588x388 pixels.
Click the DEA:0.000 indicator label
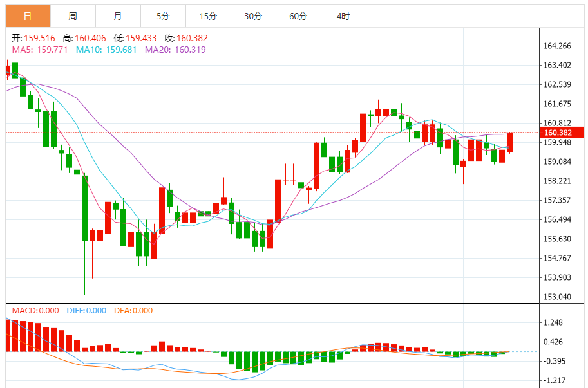pos(133,311)
